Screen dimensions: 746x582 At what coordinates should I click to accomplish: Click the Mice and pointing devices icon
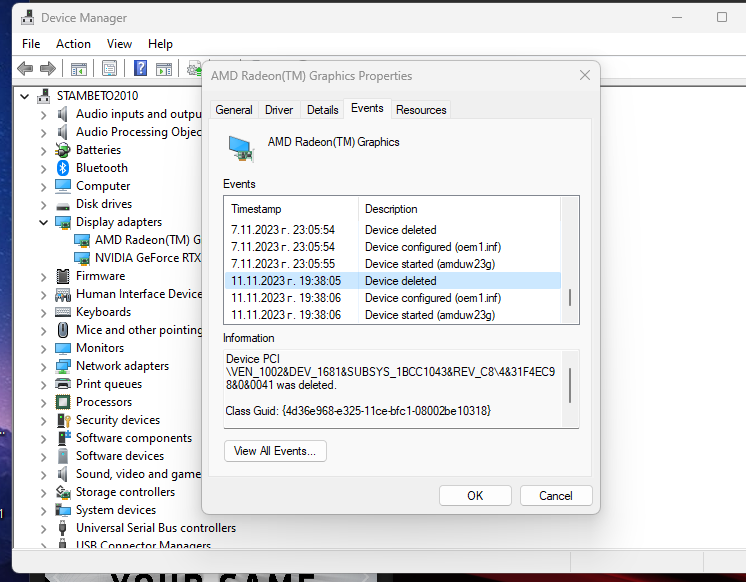62,330
